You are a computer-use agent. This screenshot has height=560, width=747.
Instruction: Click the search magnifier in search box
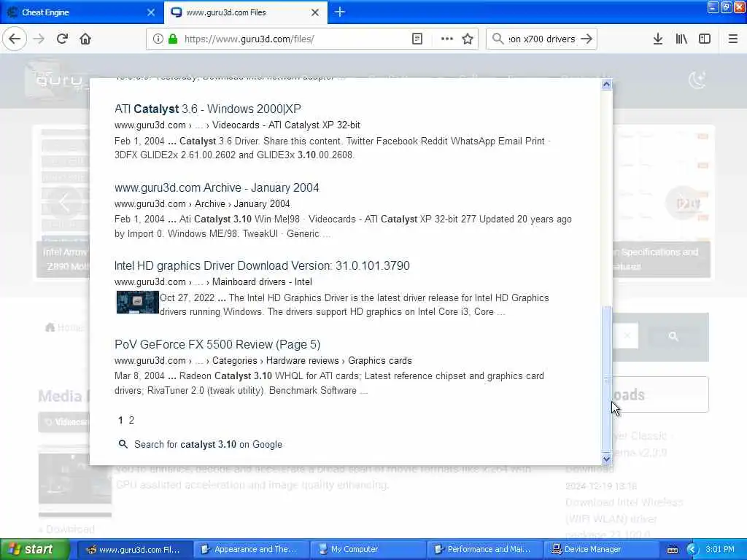498,39
